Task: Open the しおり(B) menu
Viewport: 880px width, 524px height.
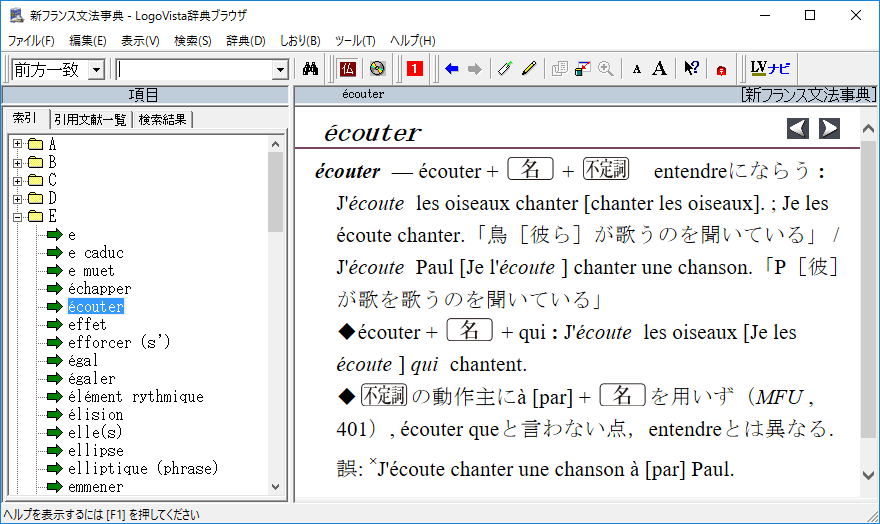Action: pyautogui.click(x=300, y=40)
